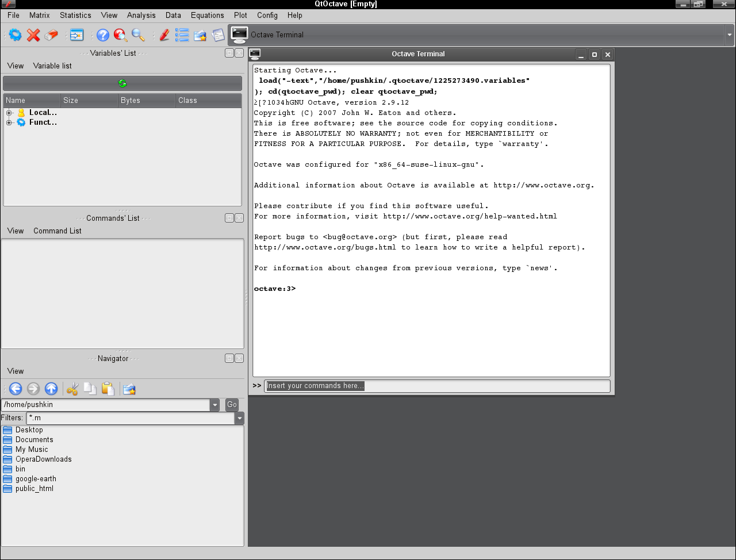Click the main toolbar folder-with-star icon
This screenshot has width=736, height=560.
click(x=200, y=35)
